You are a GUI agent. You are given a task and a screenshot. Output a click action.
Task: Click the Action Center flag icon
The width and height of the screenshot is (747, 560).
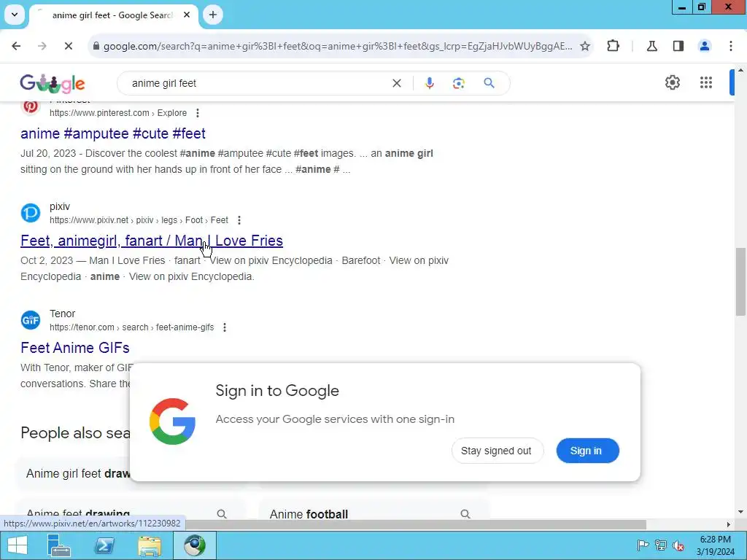(643, 545)
